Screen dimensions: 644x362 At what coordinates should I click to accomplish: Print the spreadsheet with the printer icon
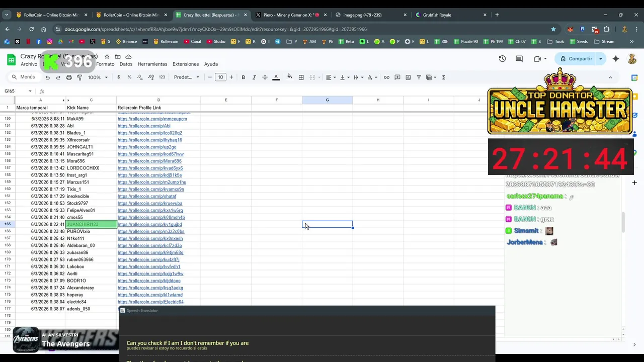coord(69,77)
